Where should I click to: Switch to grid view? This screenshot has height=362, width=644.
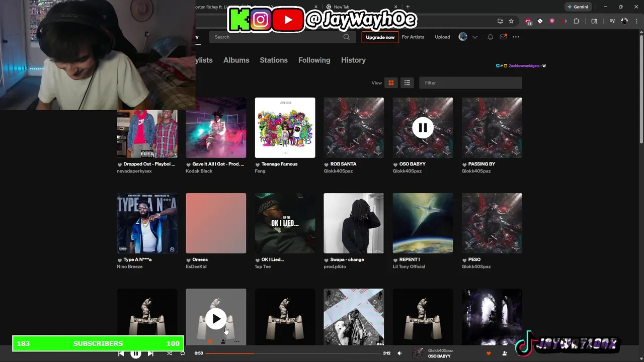(391, 83)
